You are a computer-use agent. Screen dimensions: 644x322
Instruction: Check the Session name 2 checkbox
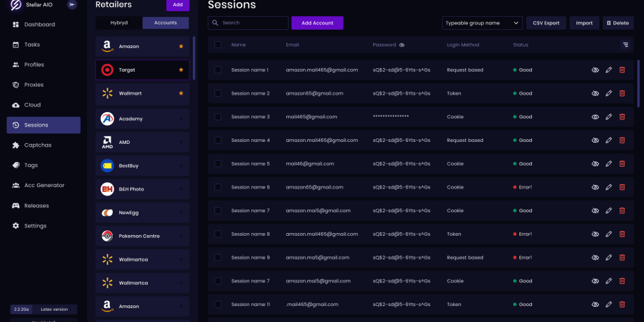[x=218, y=93]
